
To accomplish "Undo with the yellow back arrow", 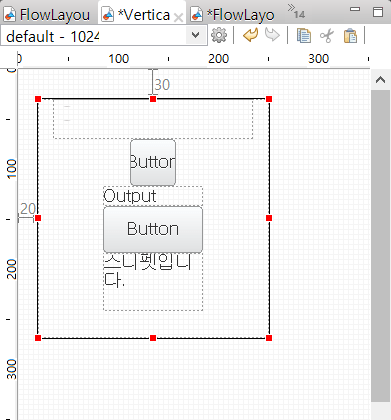I will point(251,35).
